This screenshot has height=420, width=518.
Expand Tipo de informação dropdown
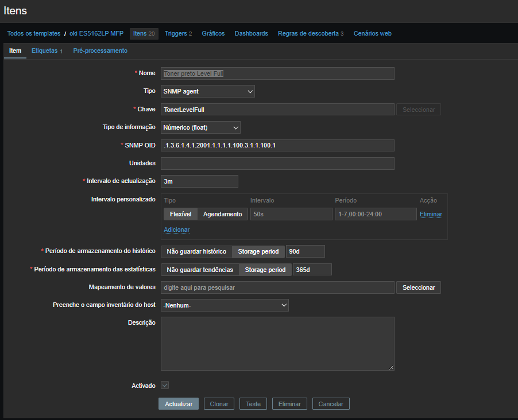click(200, 127)
